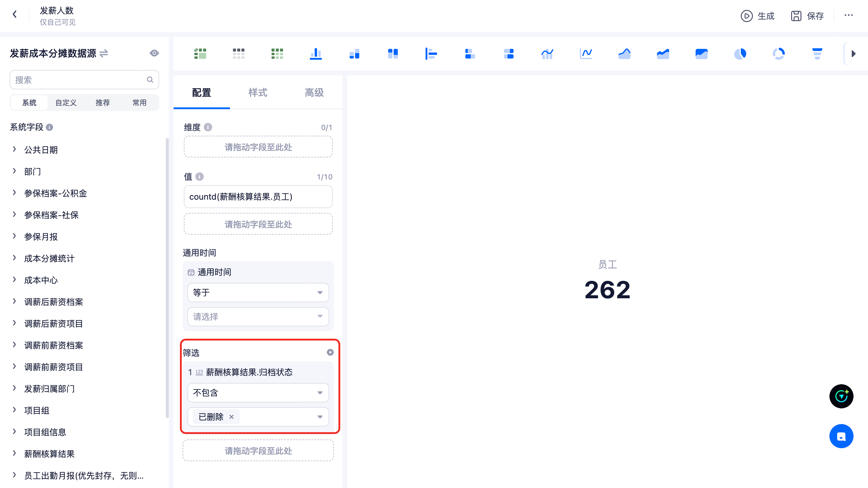Open the 高级 tab

coord(314,92)
